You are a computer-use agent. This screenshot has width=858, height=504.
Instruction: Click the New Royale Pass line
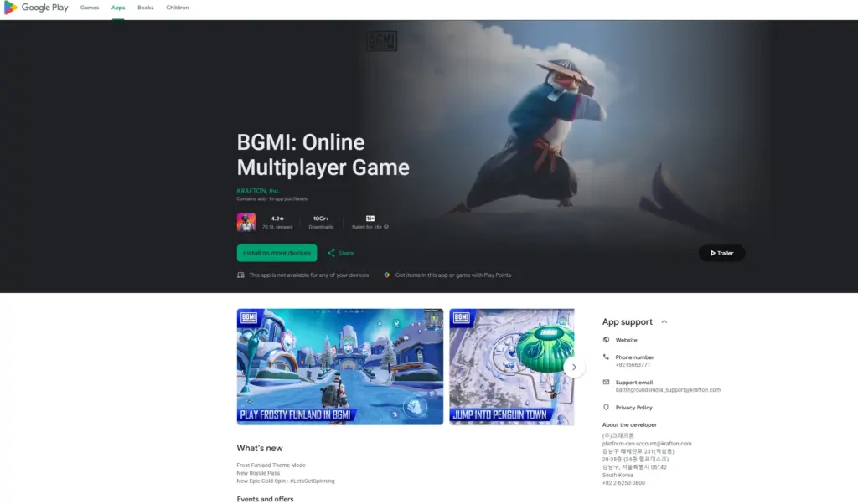click(258, 473)
